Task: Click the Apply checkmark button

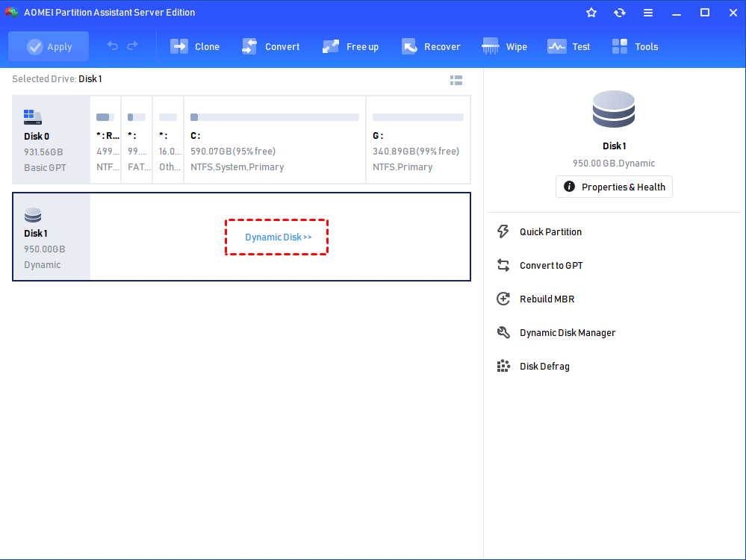Action: [x=49, y=46]
